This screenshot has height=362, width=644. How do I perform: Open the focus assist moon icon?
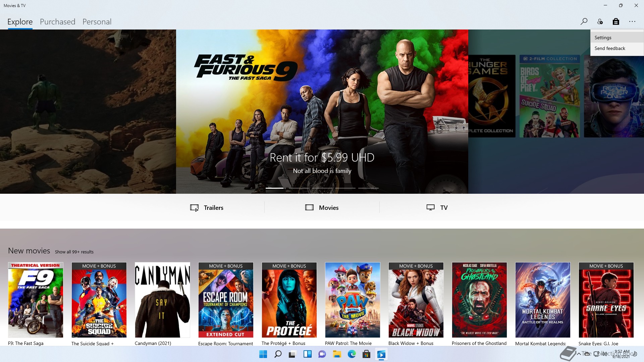pyautogui.click(x=635, y=354)
